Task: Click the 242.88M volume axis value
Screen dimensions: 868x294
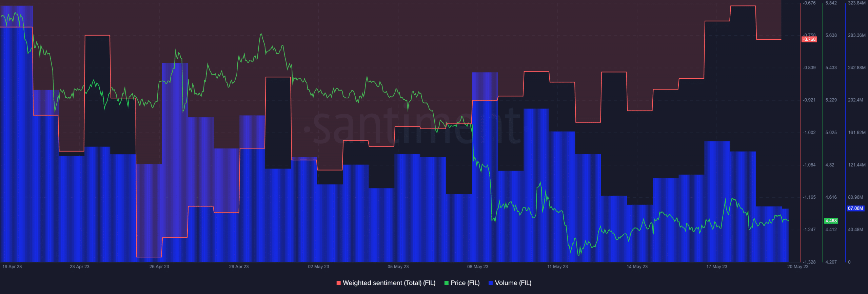Action: (857, 68)
